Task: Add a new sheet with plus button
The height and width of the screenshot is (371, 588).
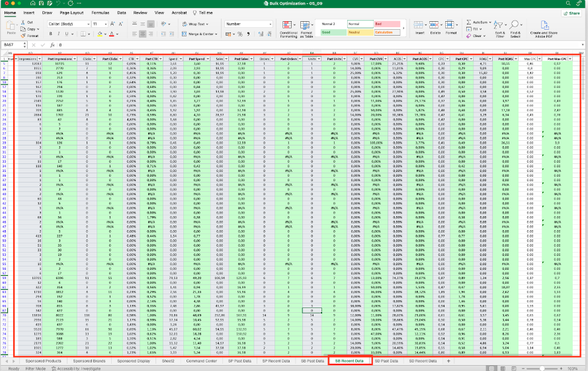Action: pos(448,361)
